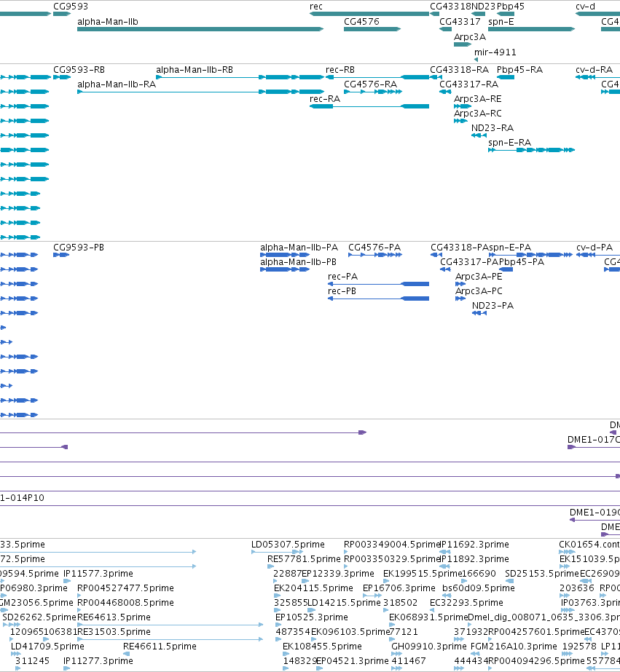Image resolution: width=620 pixels, height=672 pixels.
Task: Select the long rec gene feature bar
Action: (369, 14)
